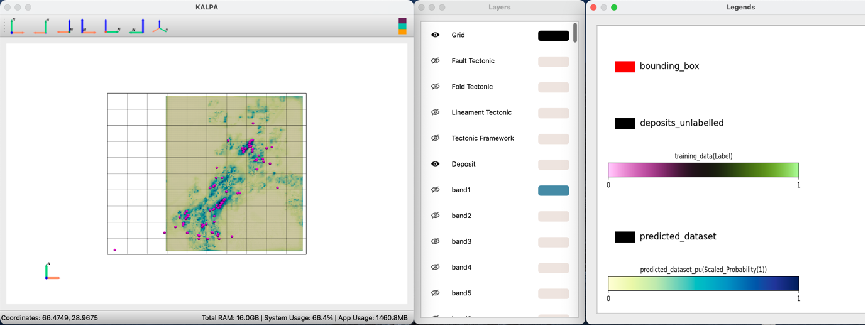The width and height of the screenshot is (868, 328).
Task: Show the Lineament Tectonic layer
Action: (x=436, y=112)
